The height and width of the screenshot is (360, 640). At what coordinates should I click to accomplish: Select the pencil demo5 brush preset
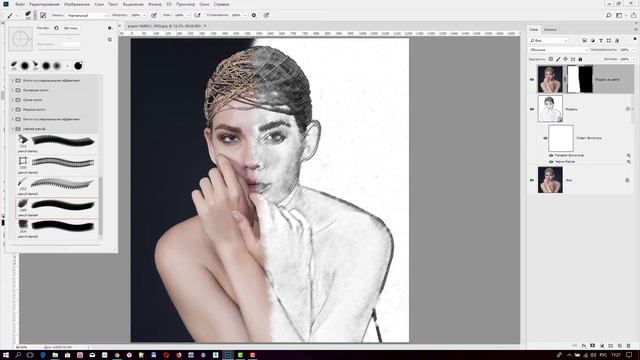pyautogui.click(x=57, y=229)
